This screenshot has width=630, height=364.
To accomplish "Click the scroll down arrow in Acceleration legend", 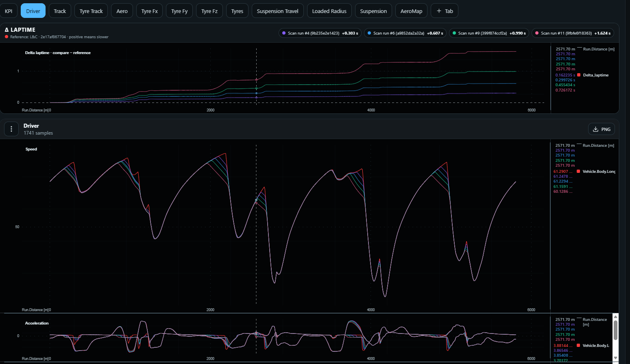I will tap(615, 358).
